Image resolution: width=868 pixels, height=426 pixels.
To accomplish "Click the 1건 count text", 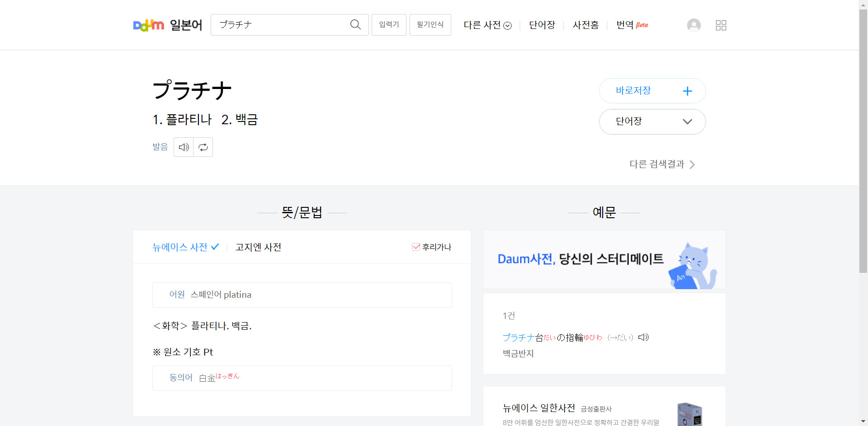I will 509,316.
